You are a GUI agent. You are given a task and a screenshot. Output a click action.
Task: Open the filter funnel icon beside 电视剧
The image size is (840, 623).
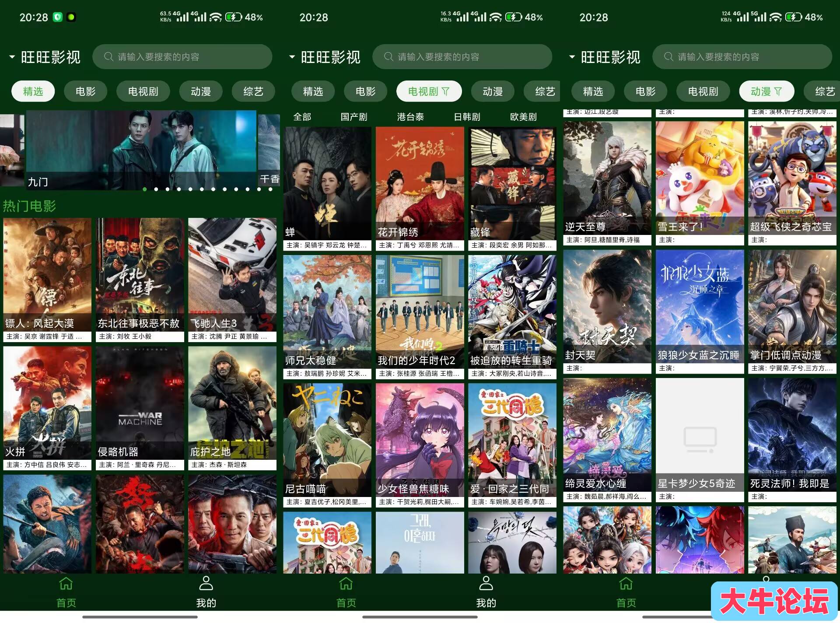point(445,91)
